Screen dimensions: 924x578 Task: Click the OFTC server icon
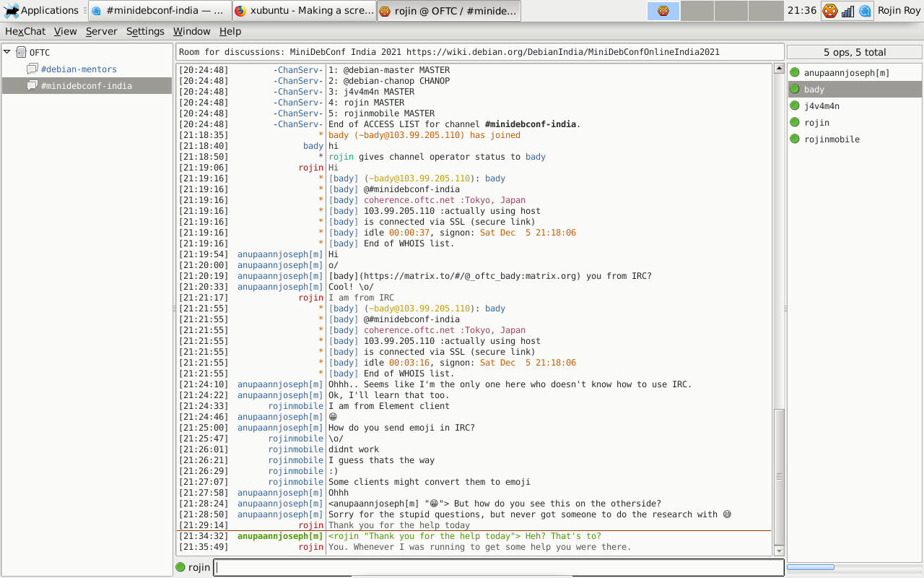pos(20,53)
